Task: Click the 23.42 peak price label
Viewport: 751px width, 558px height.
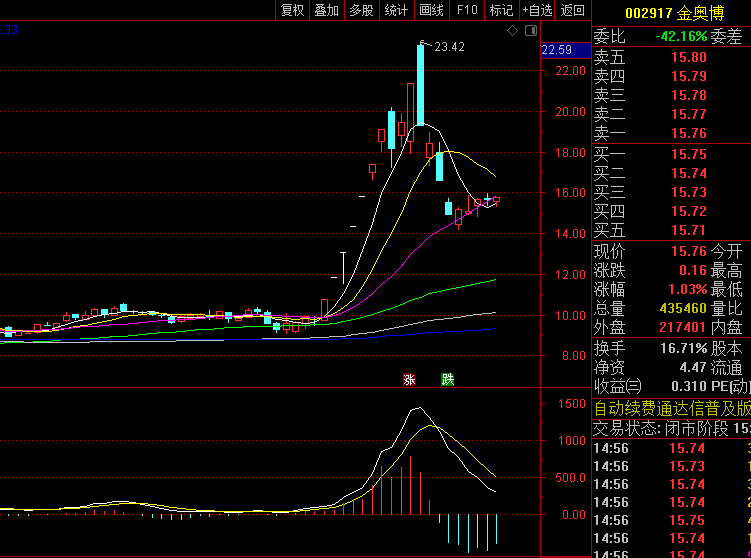Action: tap(450, 46)
